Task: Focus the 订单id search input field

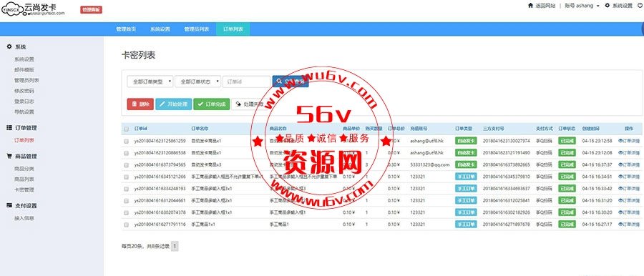Action: 246,82
